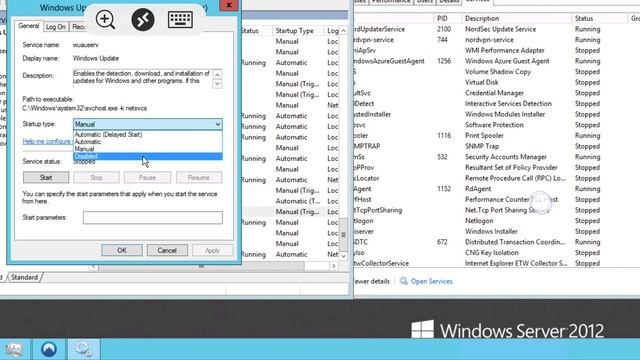This screenshot has height=360, width=640.
Task: Sort by Status column in Task Manager
Action: tap(584, 18)
